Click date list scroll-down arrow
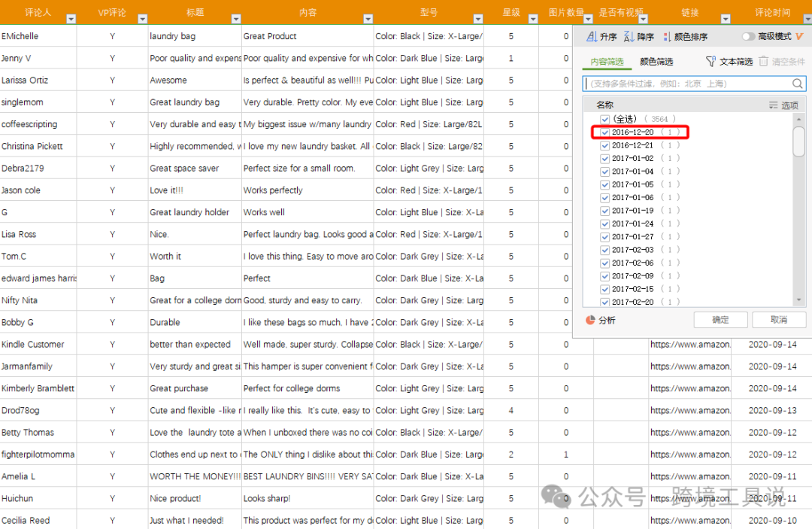812x529 pixels. coord(798,300)
